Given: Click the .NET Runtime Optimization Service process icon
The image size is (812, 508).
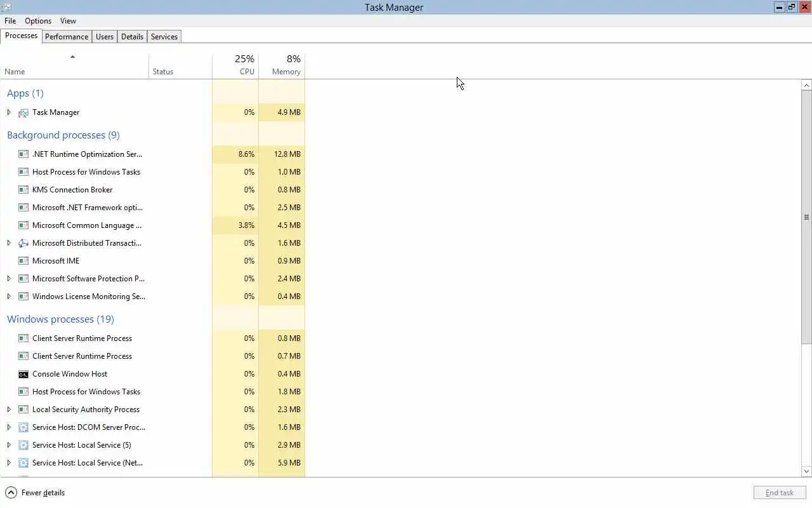Looking at the screenshot, I should (23, 154).
